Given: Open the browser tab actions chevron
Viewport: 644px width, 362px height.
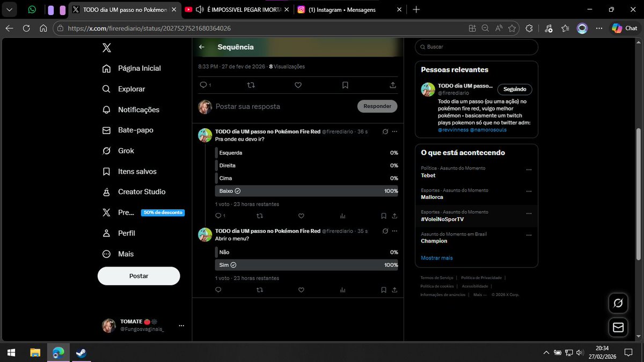Looking at the screenshot, I should (x=9, y=10).
